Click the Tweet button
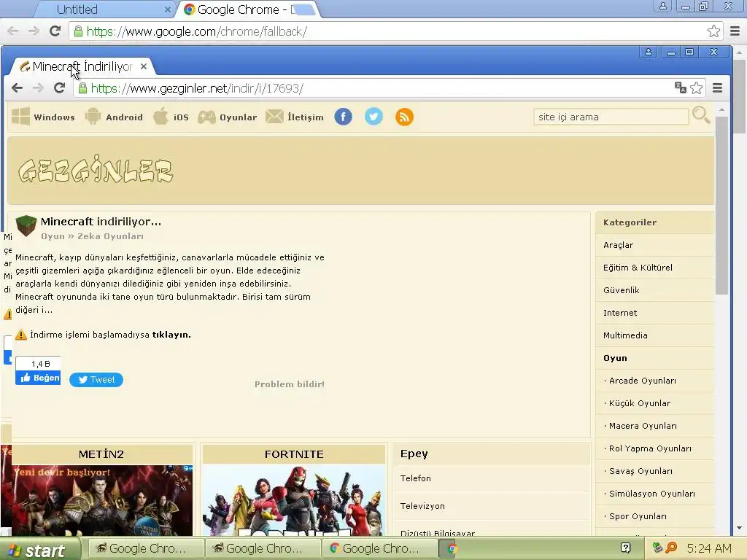 (96, 379)
